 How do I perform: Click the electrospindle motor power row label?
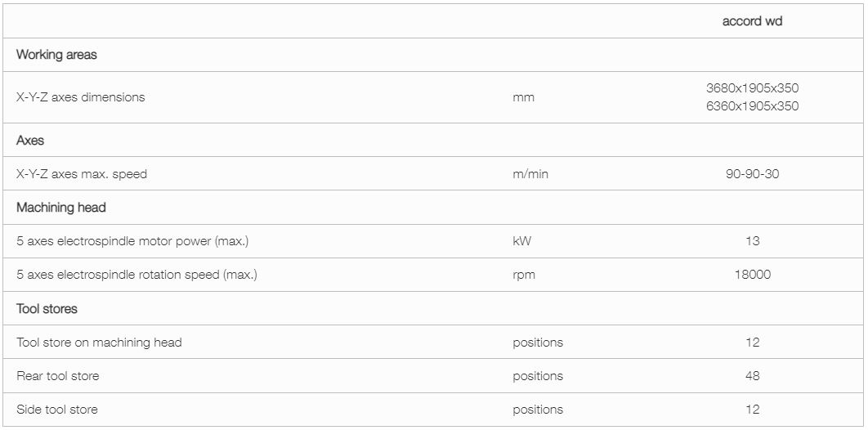(x=132, y=241)
